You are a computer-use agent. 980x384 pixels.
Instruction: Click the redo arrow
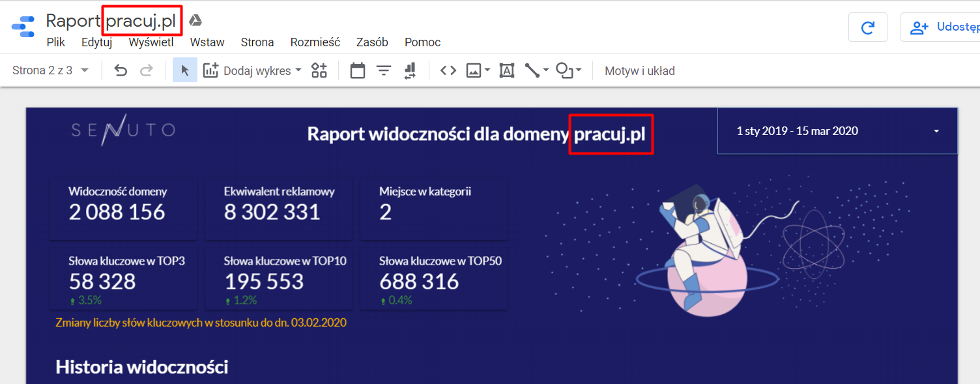coord(147,70)
